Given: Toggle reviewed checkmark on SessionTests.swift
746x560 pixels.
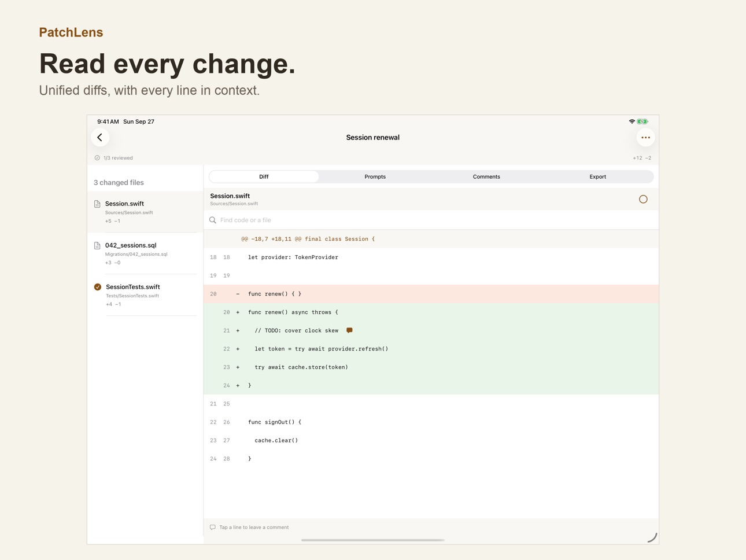Looking at the screenshot, I should pyautogui.click(x=98, y=287).
